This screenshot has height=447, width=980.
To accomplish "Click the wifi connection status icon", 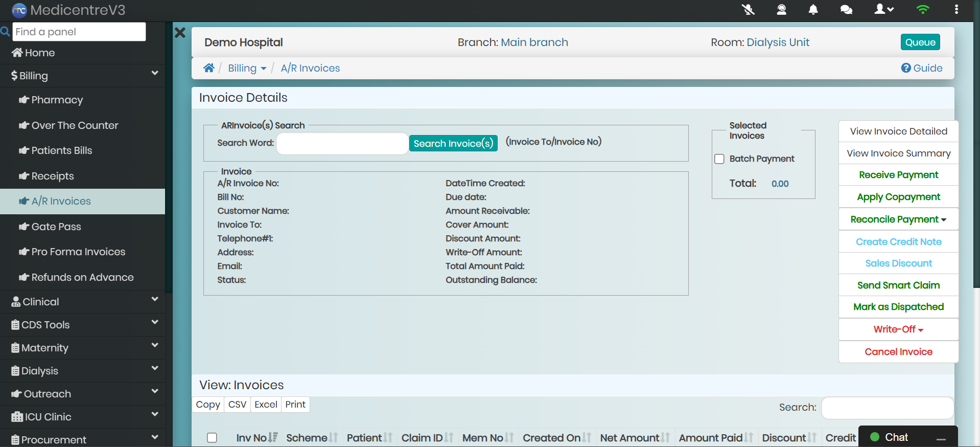I will tap(922, 10).
